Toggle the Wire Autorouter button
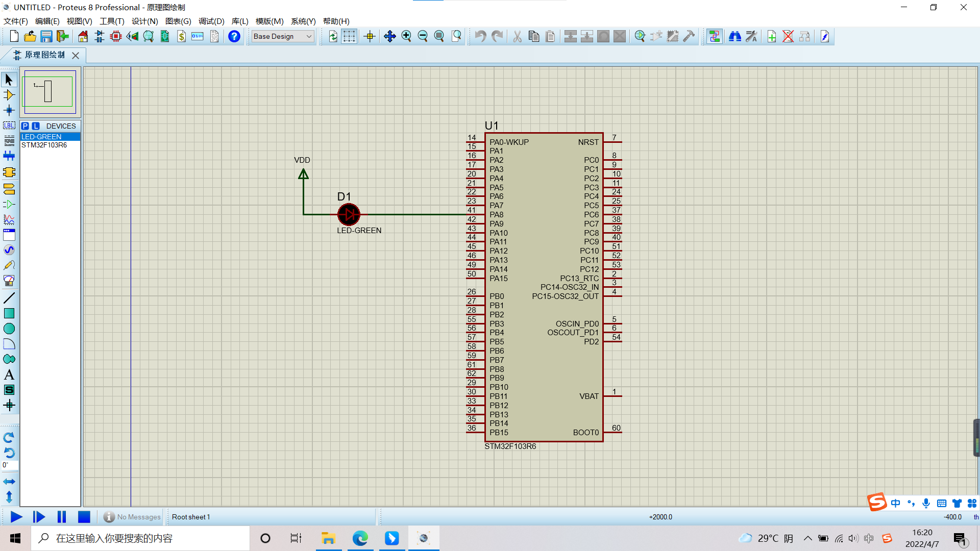The width and height of the screenshot is (980, 551). point(715,36)
